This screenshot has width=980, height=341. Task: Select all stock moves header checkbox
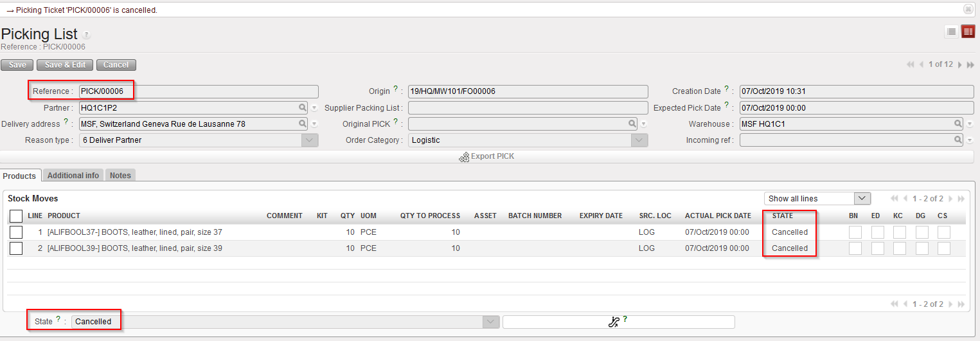pyautogui.click(x=16, y=216)
